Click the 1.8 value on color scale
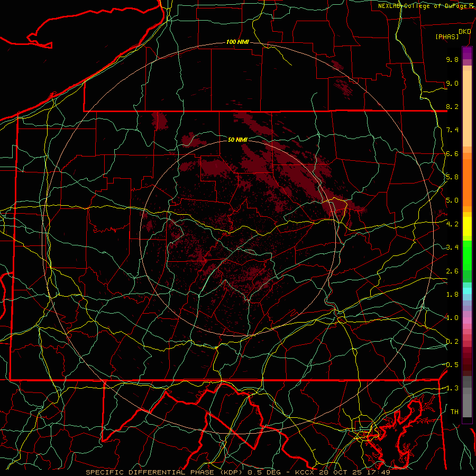The image size is (476, 476). tap(452, 295)
